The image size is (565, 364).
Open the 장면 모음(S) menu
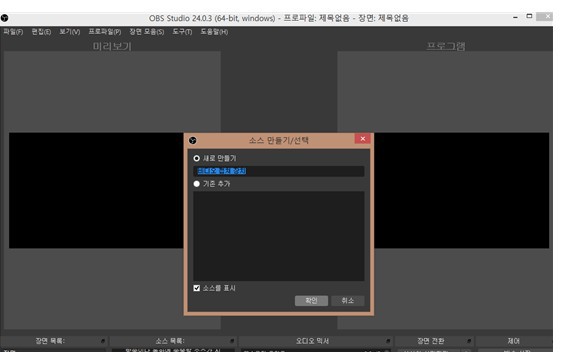147,32
